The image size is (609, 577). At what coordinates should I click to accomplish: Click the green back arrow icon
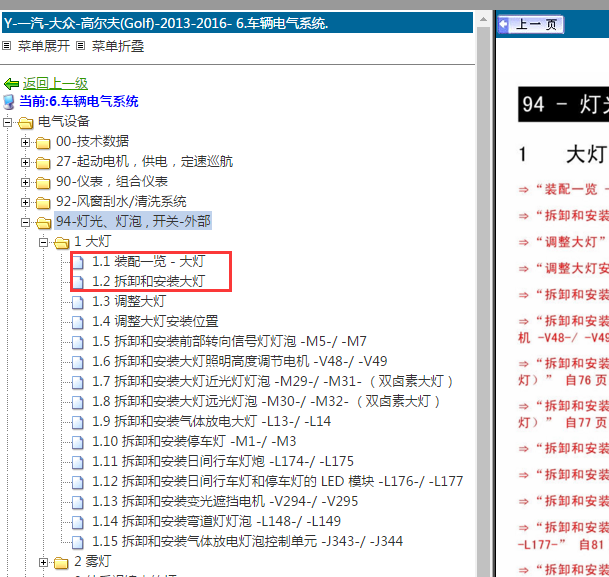(11, 83)
